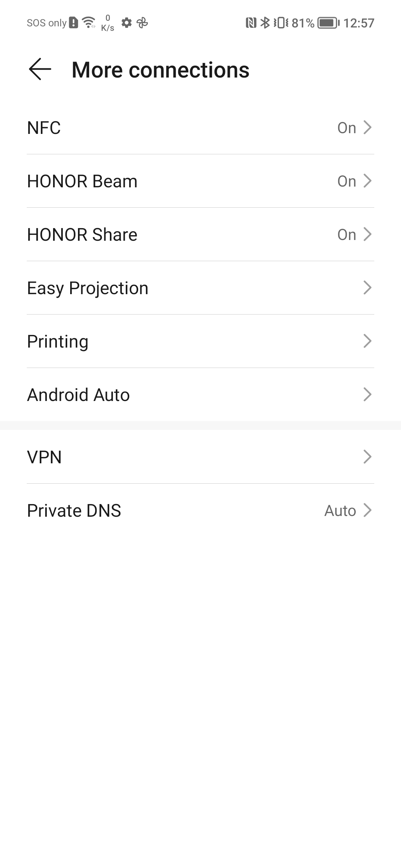Tap the Wi-Fi status icon
Screen dimensions: 401x868
coord(88,23)
